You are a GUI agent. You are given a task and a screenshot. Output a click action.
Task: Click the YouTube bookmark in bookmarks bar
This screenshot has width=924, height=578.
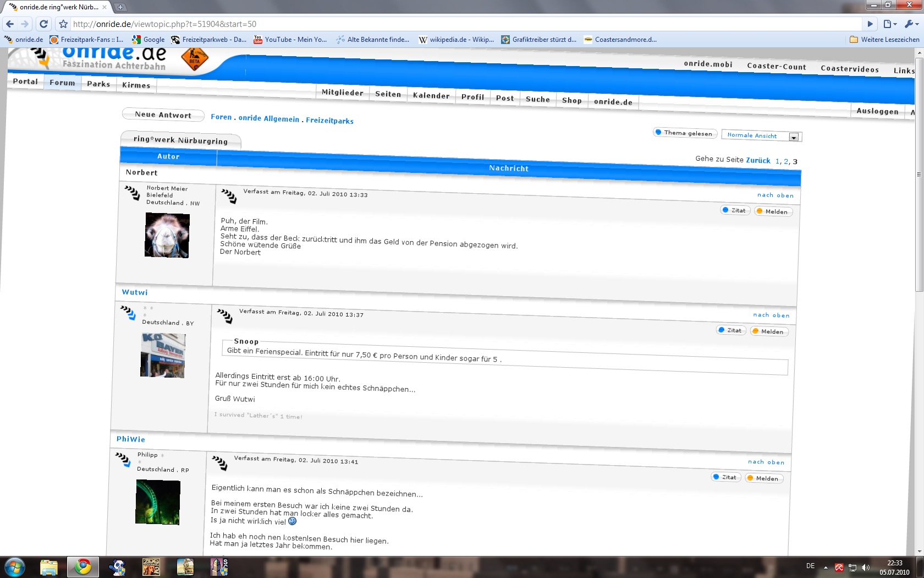[x=290, y=40]
